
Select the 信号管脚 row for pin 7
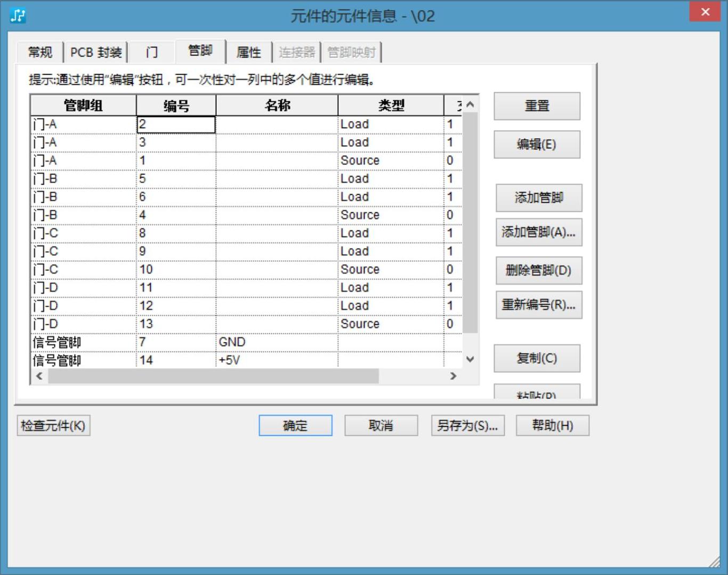click(x=246, y=342)
